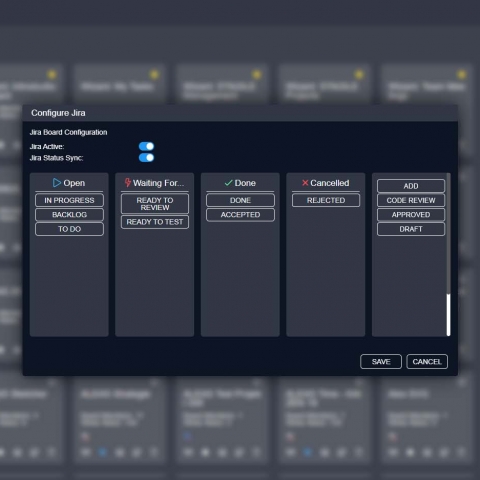Select the IN PROGRESS status chip
The width and height of the screenshot is (480, 480).
69,200
